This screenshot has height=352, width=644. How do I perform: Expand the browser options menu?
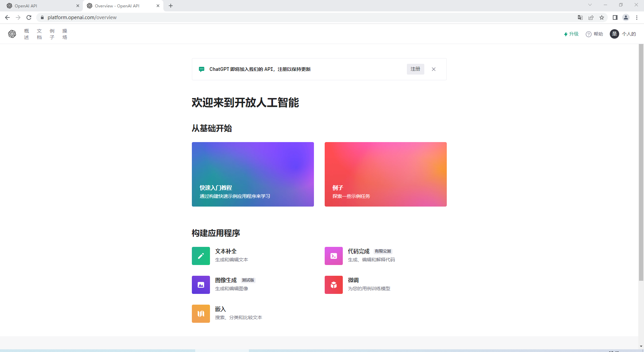click(637, 17)
